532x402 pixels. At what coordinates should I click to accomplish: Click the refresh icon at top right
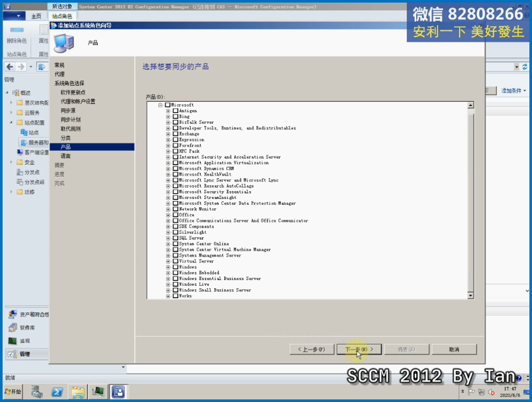pos(525,67)
